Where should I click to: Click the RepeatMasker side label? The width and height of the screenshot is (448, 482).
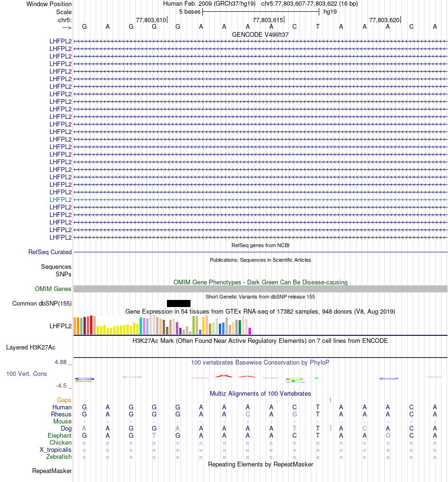pyautogui.click(x=52, y=471)
